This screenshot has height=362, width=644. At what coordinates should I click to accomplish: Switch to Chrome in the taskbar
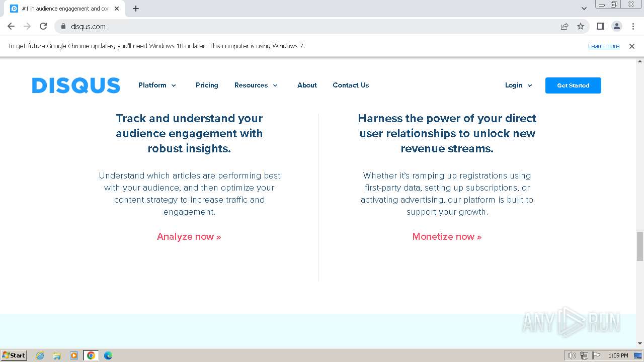click(x=91, y=355)
